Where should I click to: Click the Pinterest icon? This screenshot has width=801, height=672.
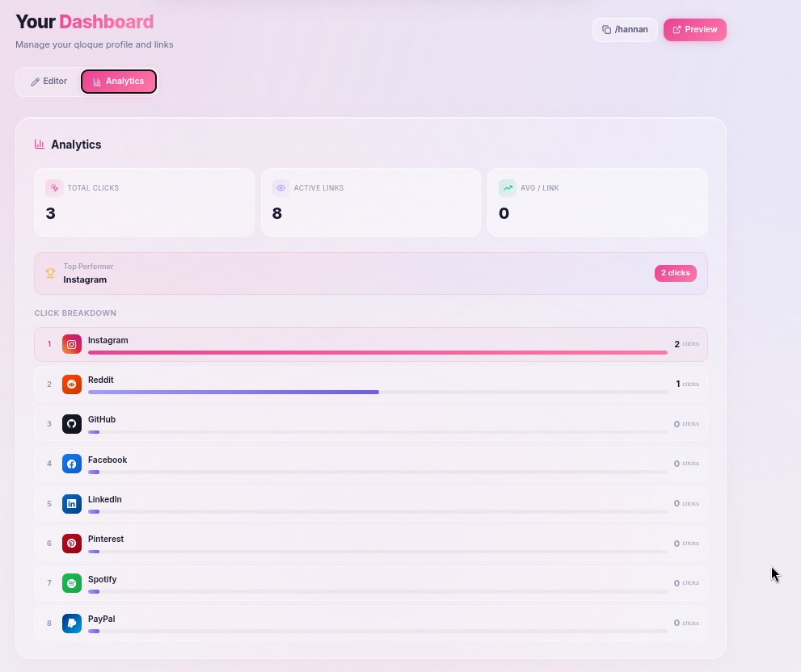(x=72, y=543)
